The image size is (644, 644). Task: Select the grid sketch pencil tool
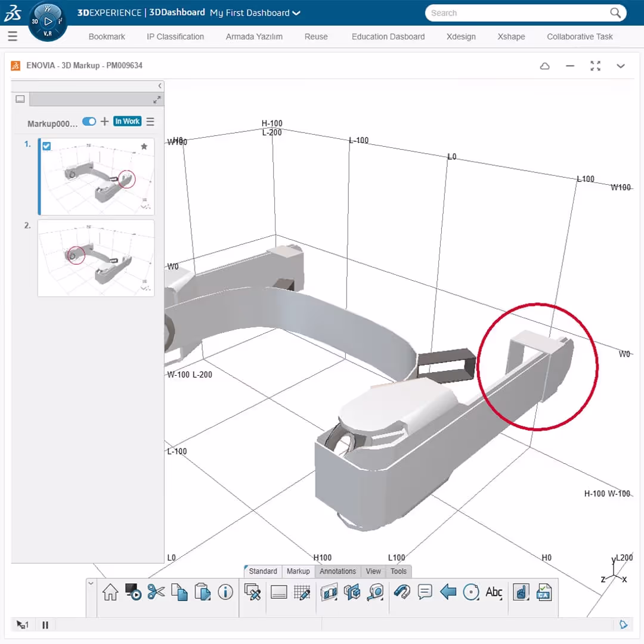coord(302,592)
